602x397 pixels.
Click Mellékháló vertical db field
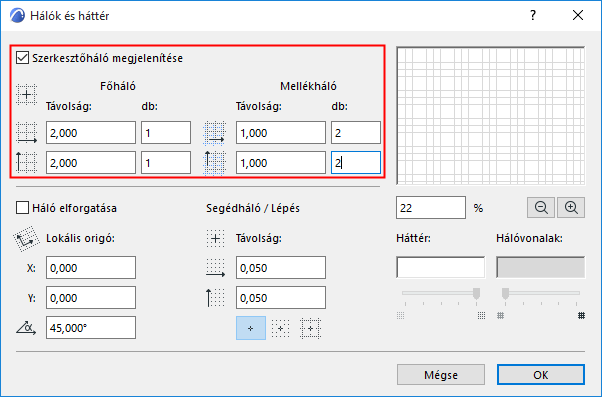[x=356, y=163]
